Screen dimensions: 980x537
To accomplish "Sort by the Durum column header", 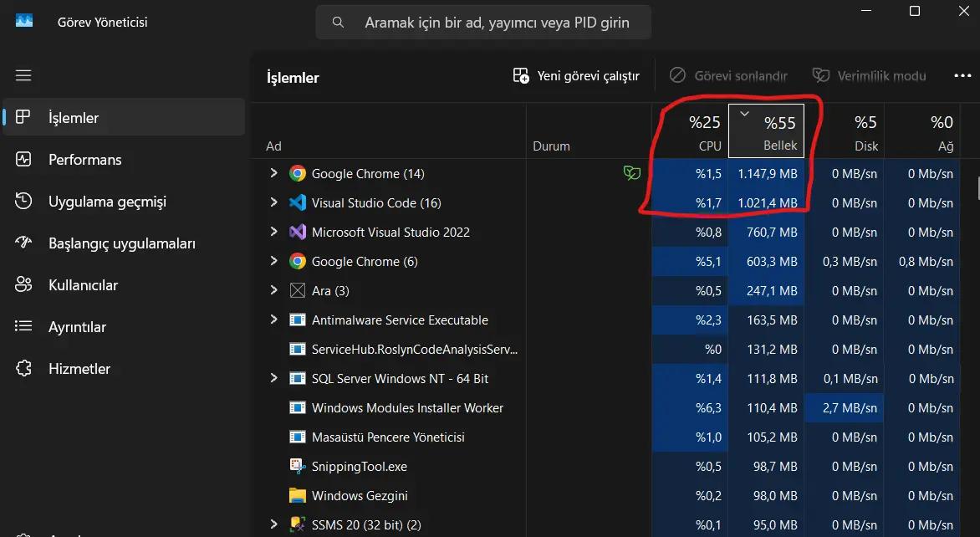I will pyautogui.click(x=589, y=131).
